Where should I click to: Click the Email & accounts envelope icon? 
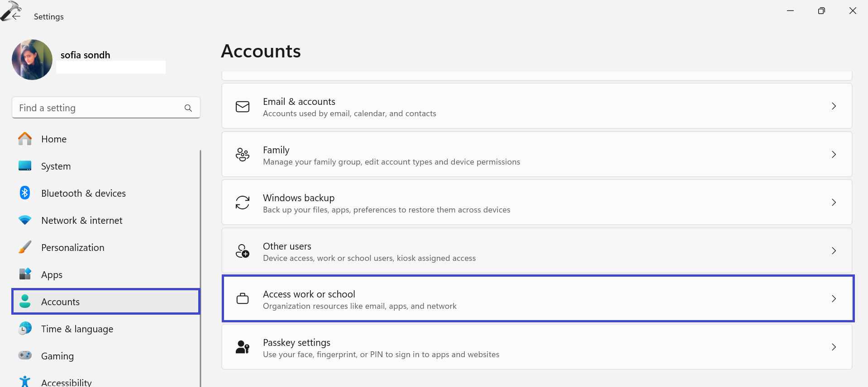pos(243,107)
